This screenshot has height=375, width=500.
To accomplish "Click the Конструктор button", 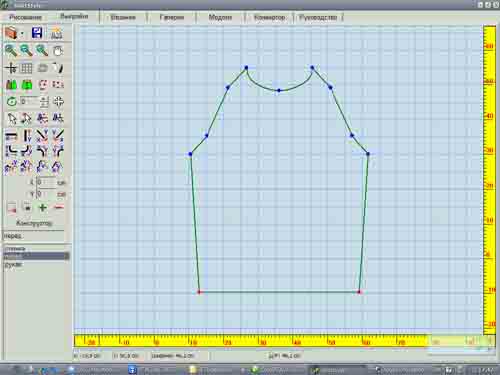I will pos(34,223).
